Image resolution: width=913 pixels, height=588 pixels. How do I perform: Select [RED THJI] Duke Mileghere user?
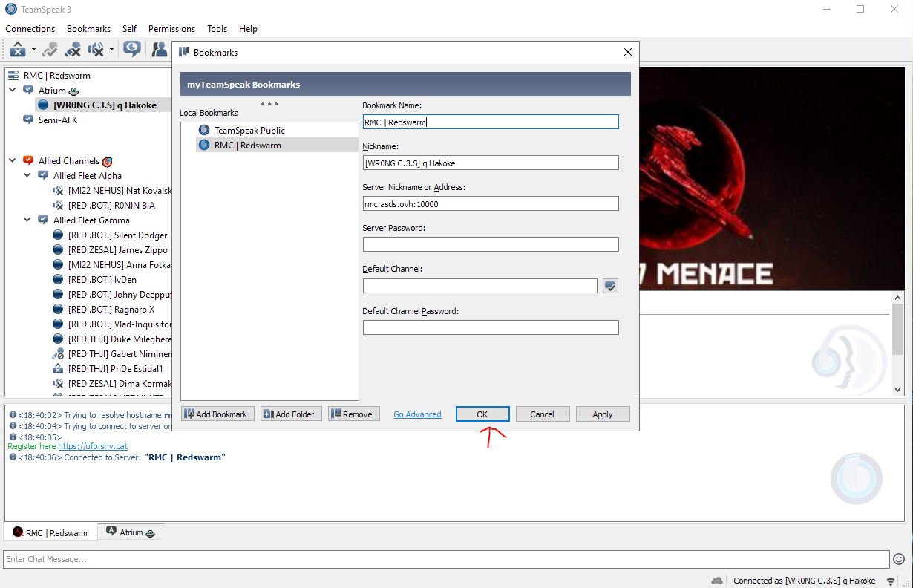[x=120, y=339]
